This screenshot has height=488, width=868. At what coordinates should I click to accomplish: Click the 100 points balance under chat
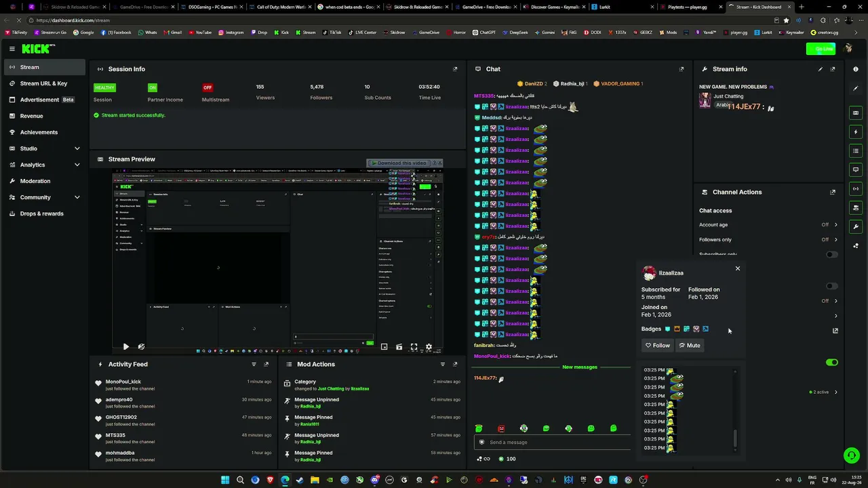(506, 459)
